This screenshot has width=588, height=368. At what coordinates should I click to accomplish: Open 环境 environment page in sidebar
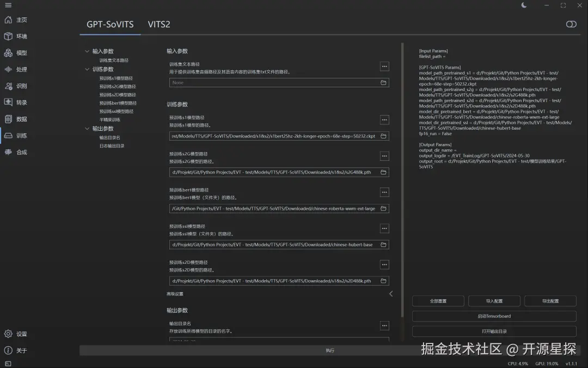(16, 37)
